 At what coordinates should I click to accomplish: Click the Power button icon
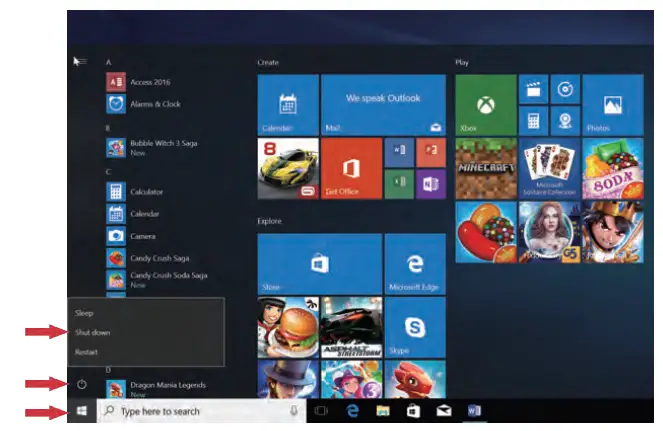[82, 384]
